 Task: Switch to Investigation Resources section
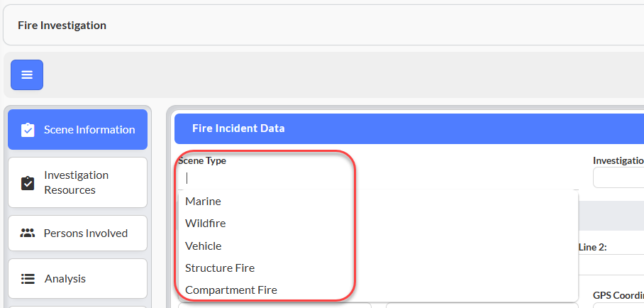pos(77,182)
